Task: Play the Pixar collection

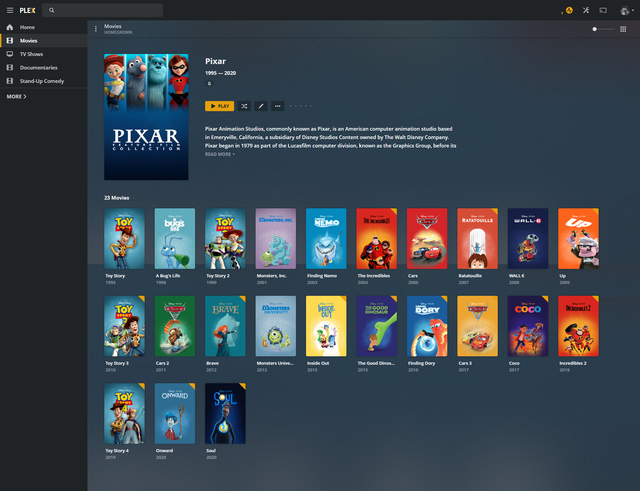Action: tap(220, 106)
